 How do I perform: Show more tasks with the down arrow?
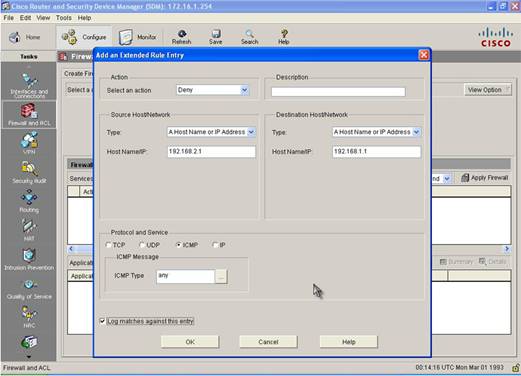(29, 357)
